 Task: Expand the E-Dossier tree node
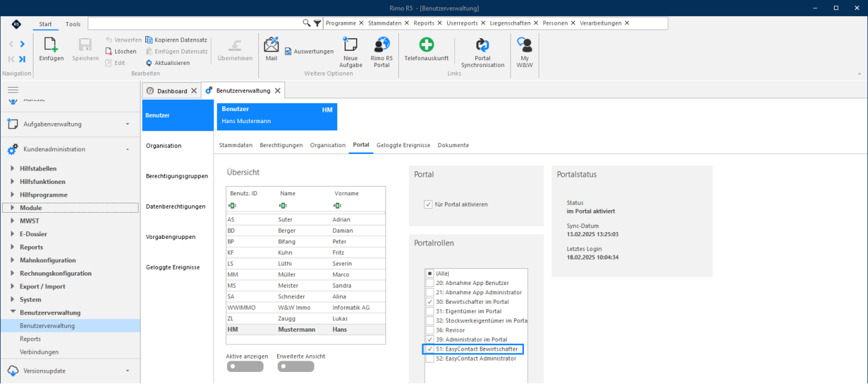point(13,234)
